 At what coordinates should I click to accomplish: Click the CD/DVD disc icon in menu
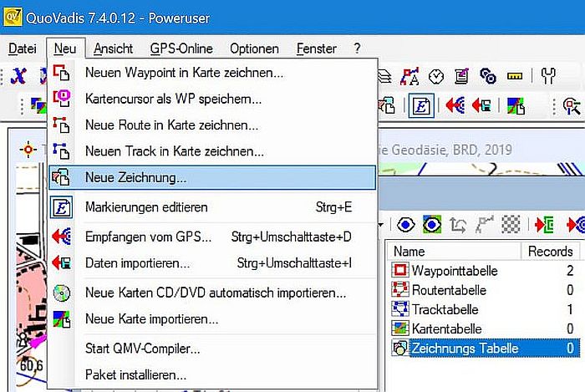tap(61, 293)
